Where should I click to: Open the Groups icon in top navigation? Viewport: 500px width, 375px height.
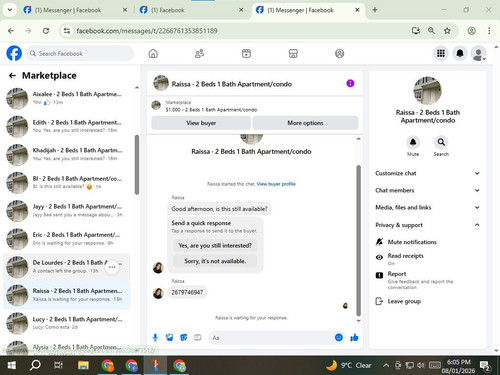coord(339,53)
